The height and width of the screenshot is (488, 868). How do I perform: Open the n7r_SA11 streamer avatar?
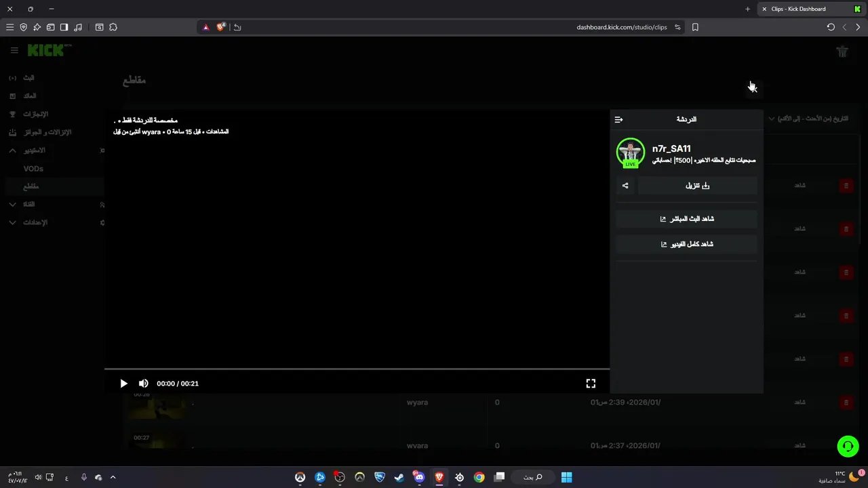[x=630, y=152]
